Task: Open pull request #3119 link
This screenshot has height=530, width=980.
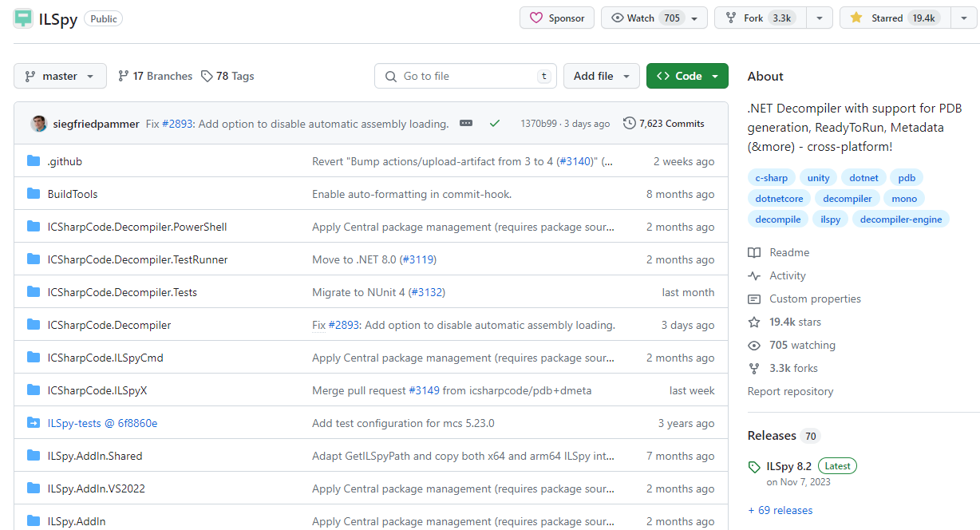Action: [x=418, y=259]
